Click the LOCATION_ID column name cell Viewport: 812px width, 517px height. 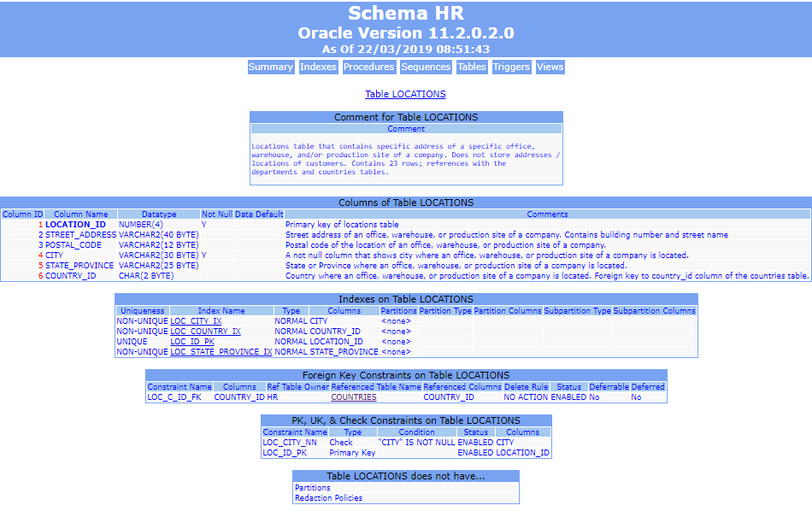75,225
